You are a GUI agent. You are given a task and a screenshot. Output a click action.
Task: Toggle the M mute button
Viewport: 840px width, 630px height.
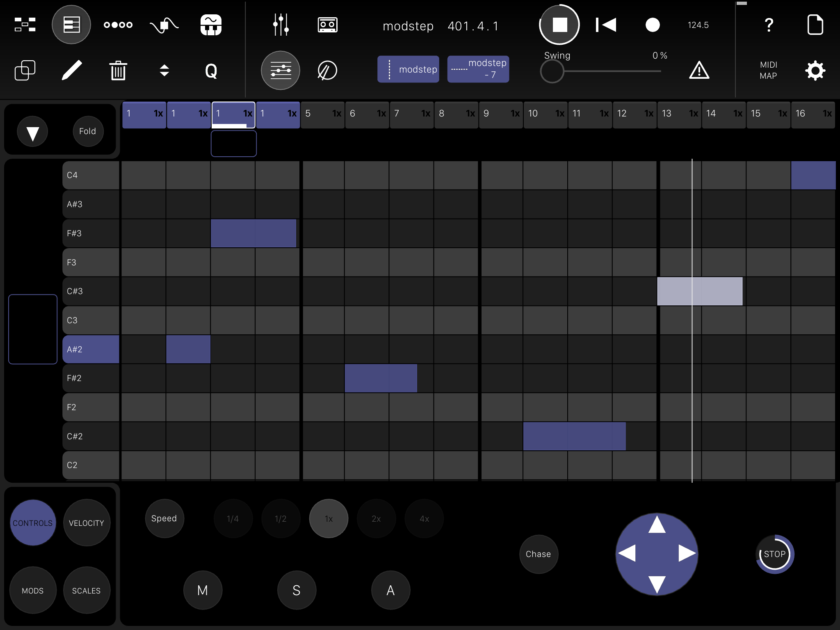[x=203, y=590]
